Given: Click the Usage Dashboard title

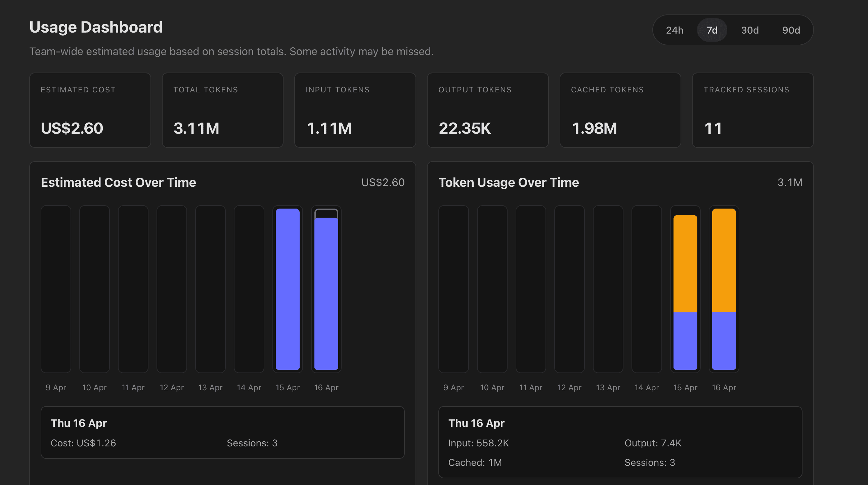Looking at the screenshot, I should (x=96, y=27).
